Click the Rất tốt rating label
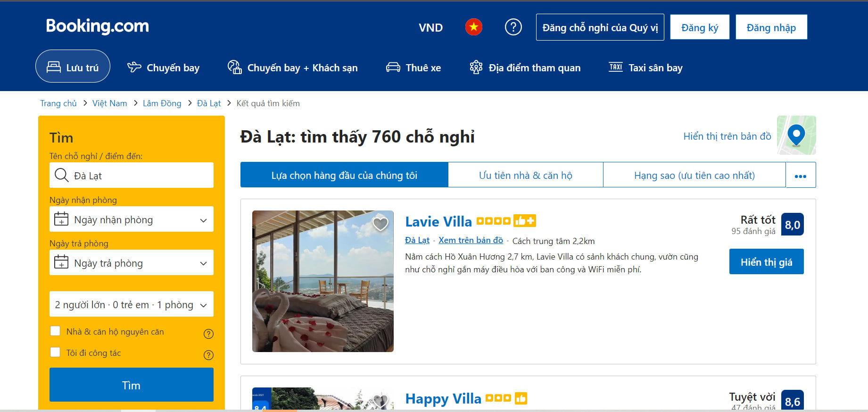This screenshot has width=868, height=412. pyautogui.click(x=758, y=219)
